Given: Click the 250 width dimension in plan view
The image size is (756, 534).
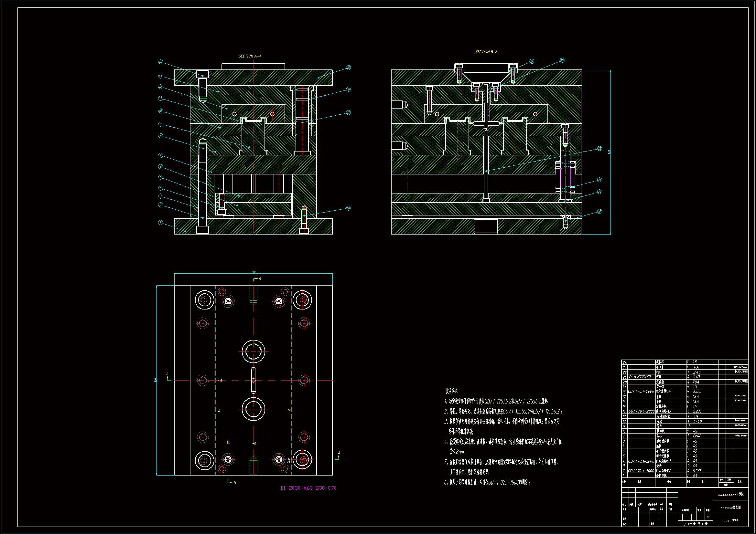Looking at the screenshot, I should pyautogui.click(x=254, y=272).
